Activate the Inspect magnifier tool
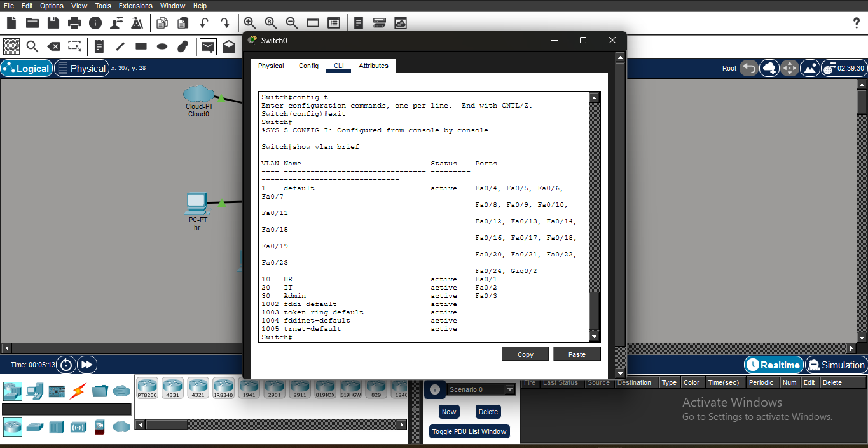868x448 pixels. point(32,46)
